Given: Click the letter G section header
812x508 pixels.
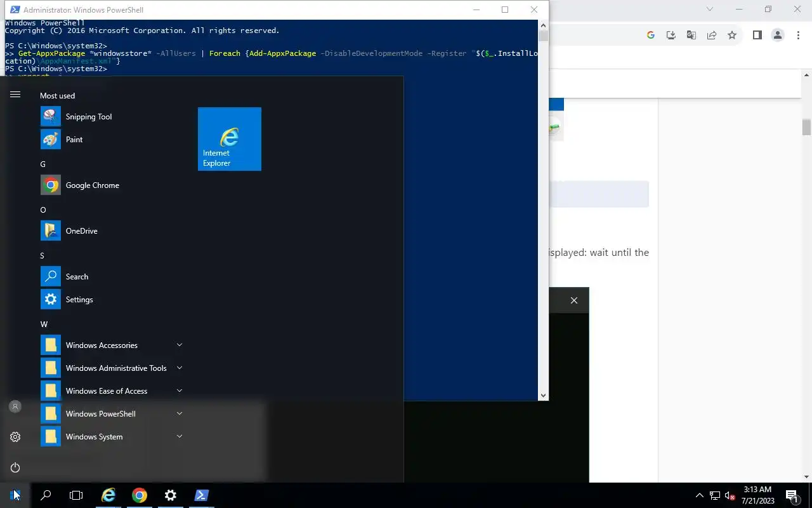Looking at the screenshot, I should [x=43, y=164].
